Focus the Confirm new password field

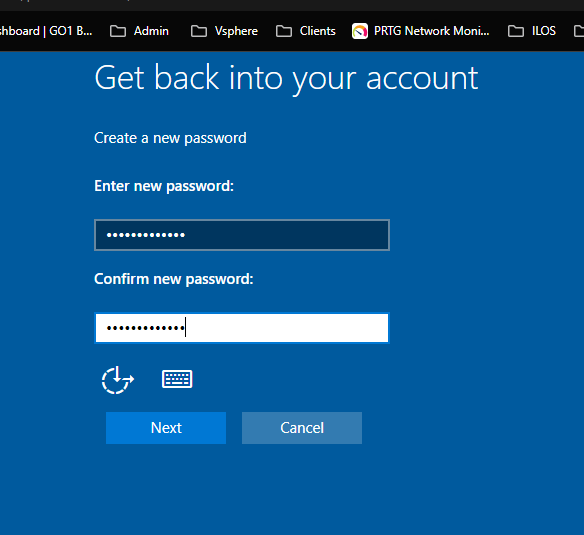(x=242, y=328)
